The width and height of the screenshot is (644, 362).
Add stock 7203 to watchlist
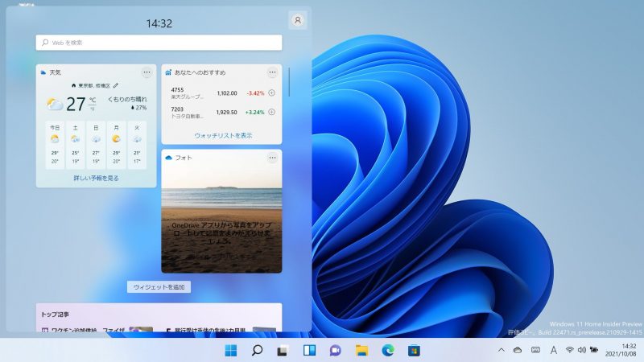pyautogui.click(x=271, y=112)
